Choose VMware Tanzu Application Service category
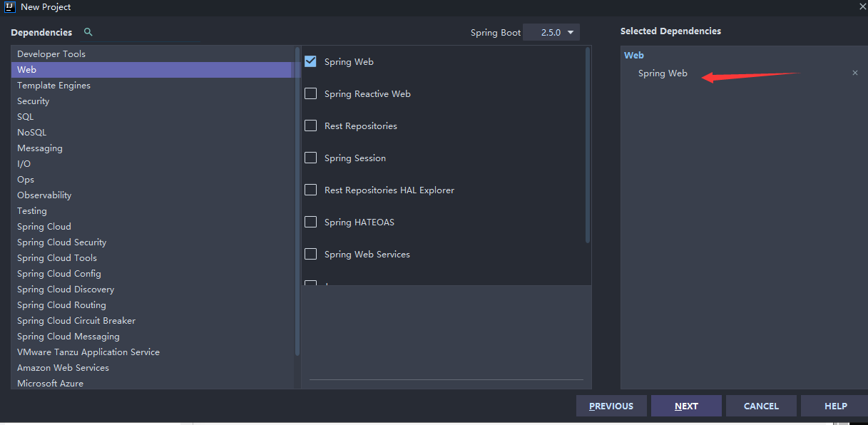The image size is (868, 425). [151, 352]
